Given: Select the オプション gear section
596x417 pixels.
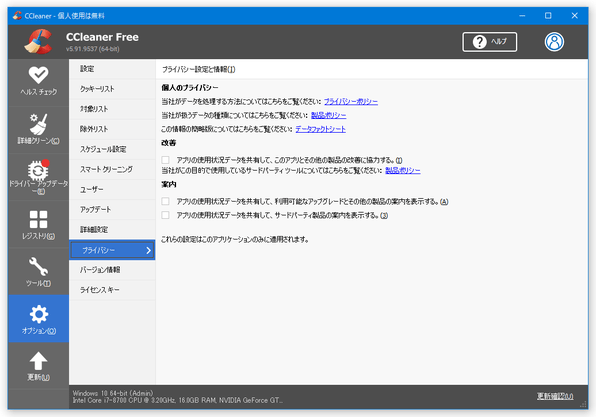Looking at the screenshot, I should click(38, 319).
